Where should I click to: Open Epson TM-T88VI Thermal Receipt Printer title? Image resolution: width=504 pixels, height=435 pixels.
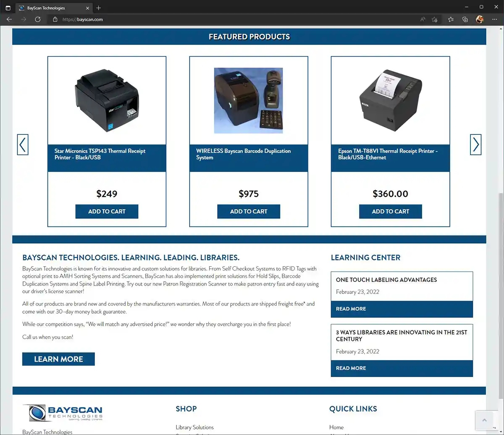point(388,154)
